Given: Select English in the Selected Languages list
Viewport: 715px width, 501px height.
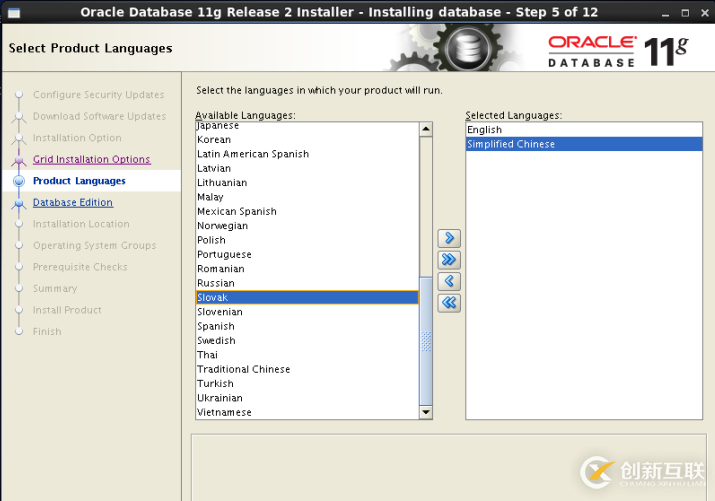Looking at the screenshot, I should point(584,130).
